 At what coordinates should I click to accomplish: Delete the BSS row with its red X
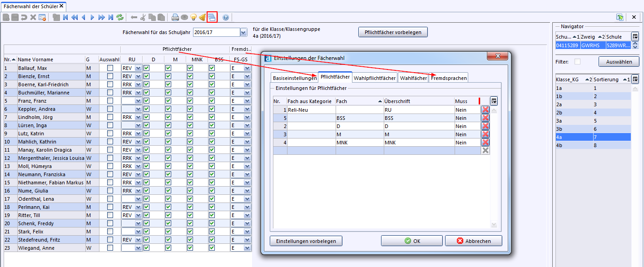(485, 118)
